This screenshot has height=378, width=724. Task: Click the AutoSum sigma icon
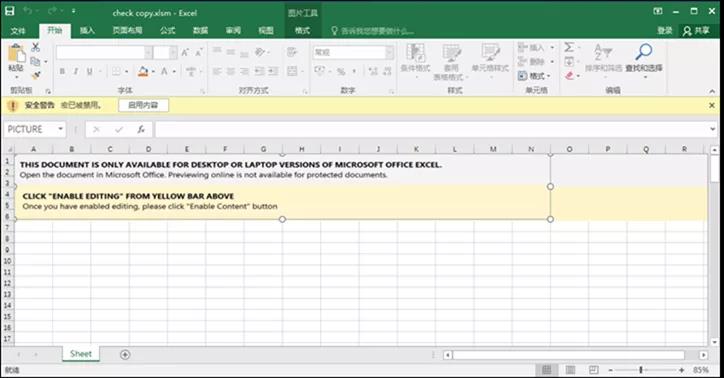(x=569, y=47)
